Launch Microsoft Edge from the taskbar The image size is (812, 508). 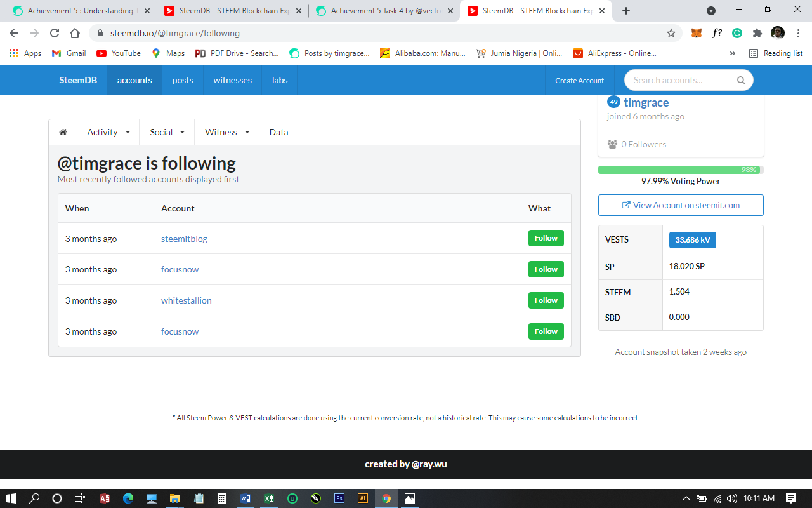click(x=128, y=498)
